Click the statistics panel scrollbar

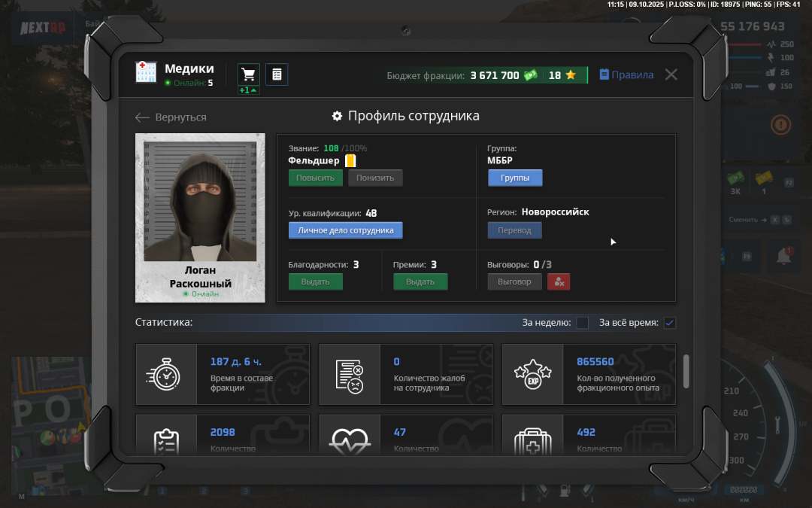tap(686, 371)
